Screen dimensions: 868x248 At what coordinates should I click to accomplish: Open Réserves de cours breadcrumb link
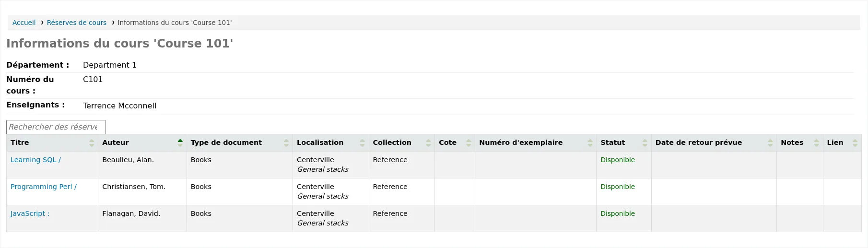[x=77, y=23]
